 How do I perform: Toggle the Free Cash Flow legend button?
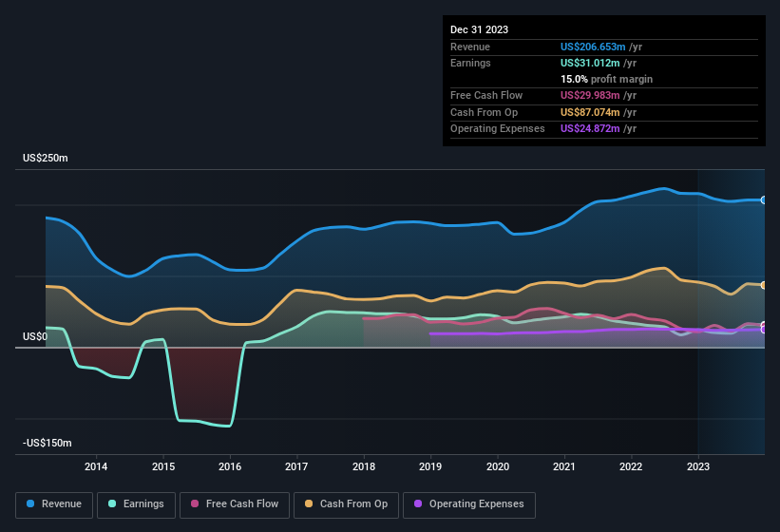point(235,504)
